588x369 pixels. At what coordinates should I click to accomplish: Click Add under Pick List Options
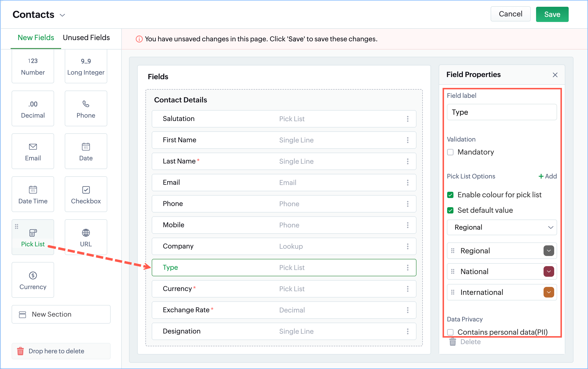pos(547,176)
